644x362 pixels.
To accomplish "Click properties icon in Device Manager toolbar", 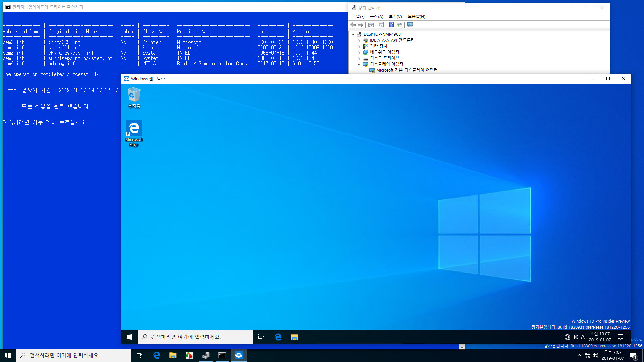I will [x=381, y=25].
